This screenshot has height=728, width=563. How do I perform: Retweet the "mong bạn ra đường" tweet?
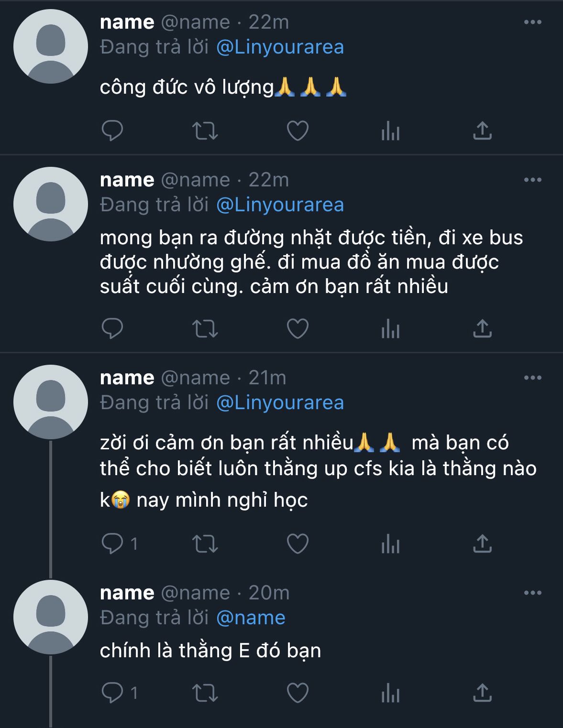pyautogui.click(x=205, y=328)
